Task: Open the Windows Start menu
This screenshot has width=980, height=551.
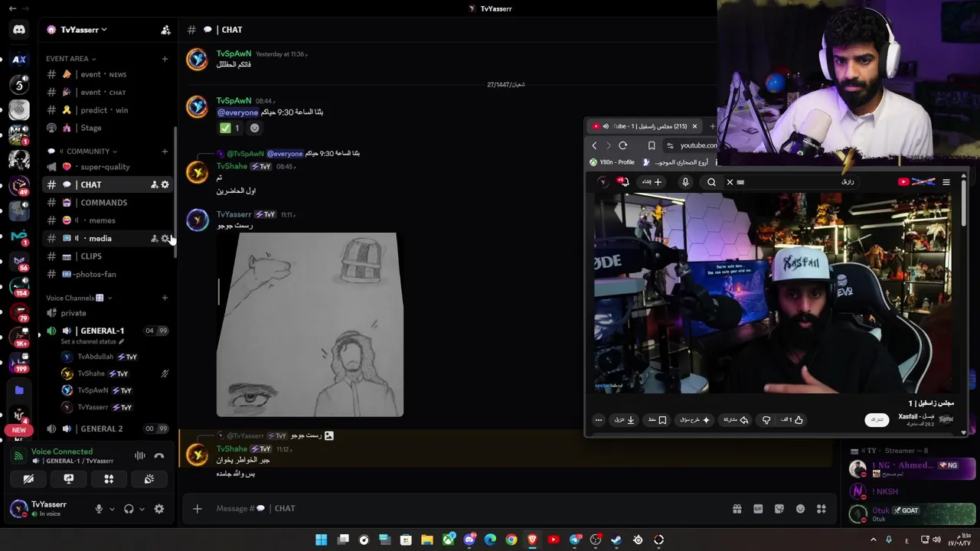Action: (x=322, y=540)
